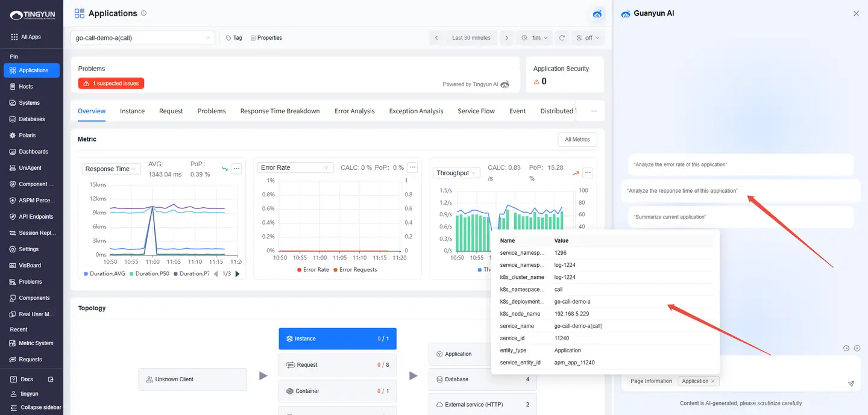
Task: Open the go-call-demo-a(call) application dropdown
Action: (x=142, y=38)
